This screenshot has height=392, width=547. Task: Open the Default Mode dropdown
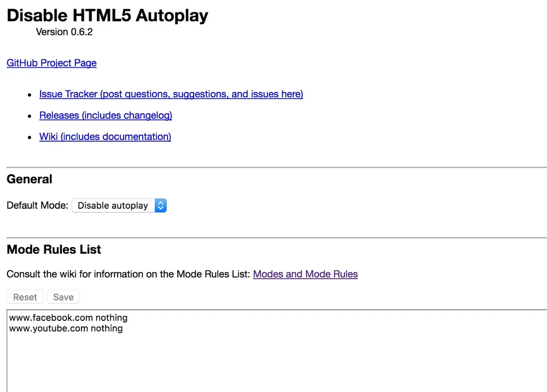click(x=119, y=206)
